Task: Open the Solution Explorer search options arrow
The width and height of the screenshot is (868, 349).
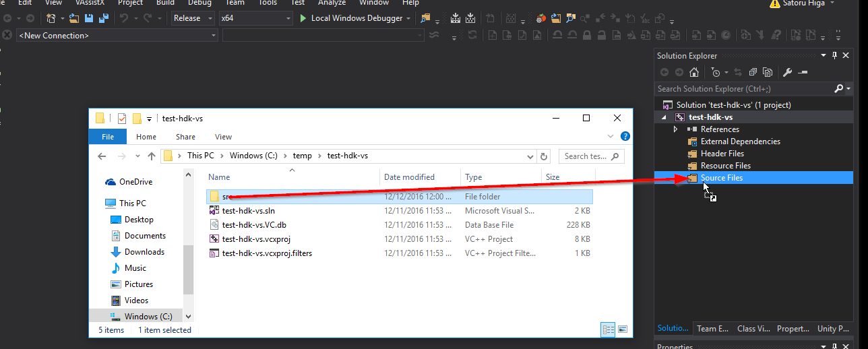Action: [848, 88]
